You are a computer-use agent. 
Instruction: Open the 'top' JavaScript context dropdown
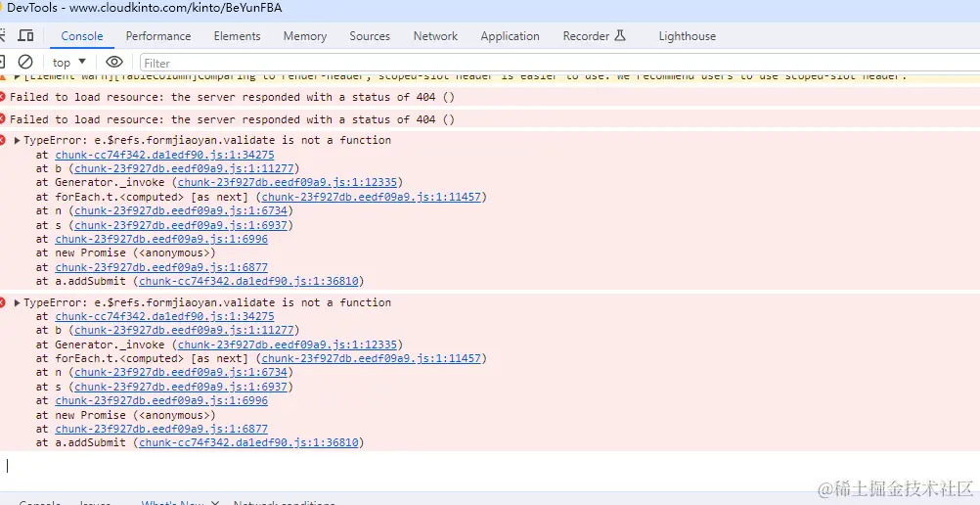68,62
